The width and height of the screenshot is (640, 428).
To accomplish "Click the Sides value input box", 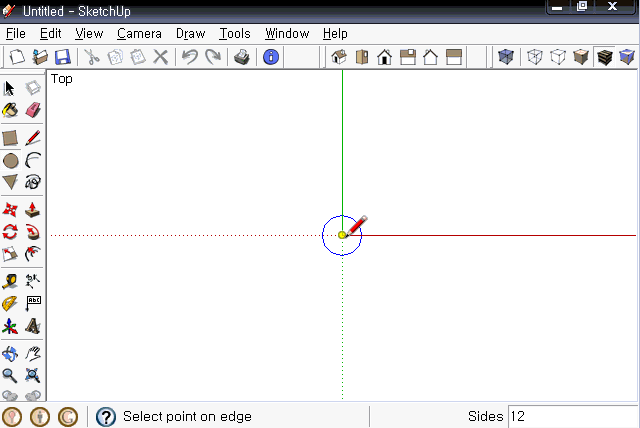I will (x=573, y=416).
